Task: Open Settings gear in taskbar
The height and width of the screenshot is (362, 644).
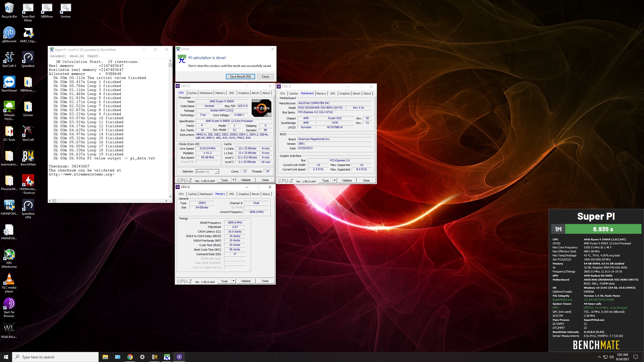Action: 142,357
